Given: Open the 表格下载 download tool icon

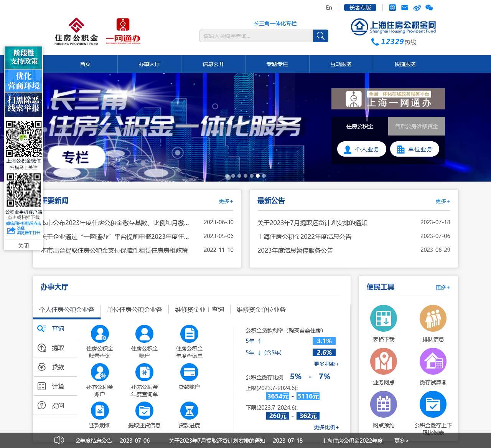Looking at the screenshot, I should pos(383,318).
